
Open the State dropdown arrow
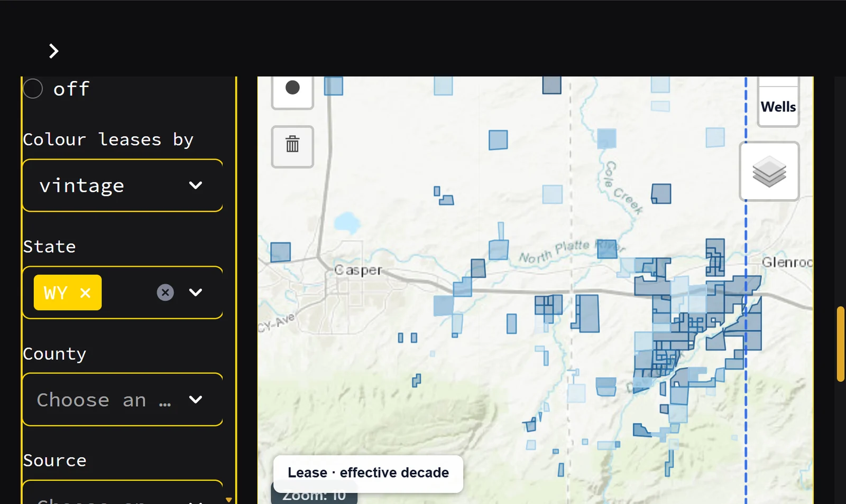point(196,292)
